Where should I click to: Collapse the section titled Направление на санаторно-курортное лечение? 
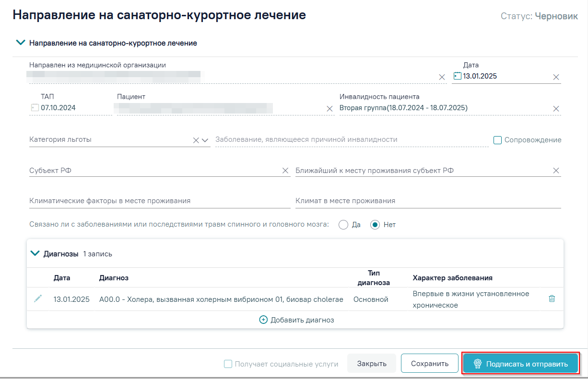pos(21,43)
